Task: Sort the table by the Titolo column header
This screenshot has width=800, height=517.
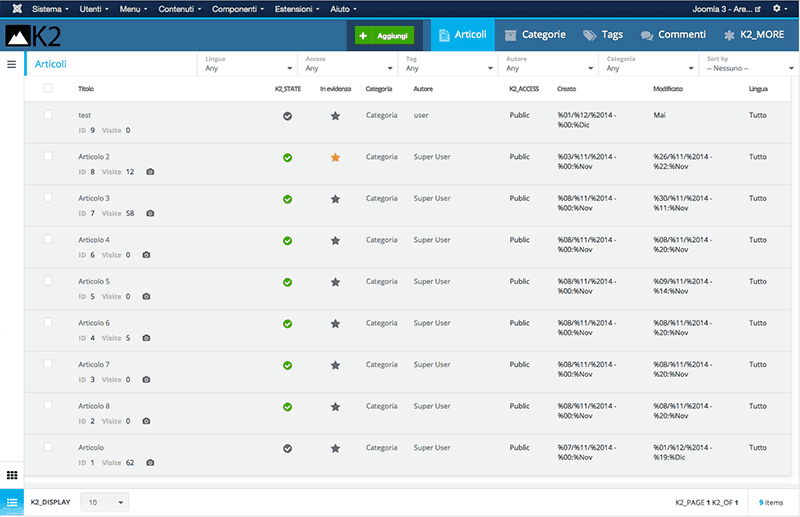Action: [x=86, y=89]
